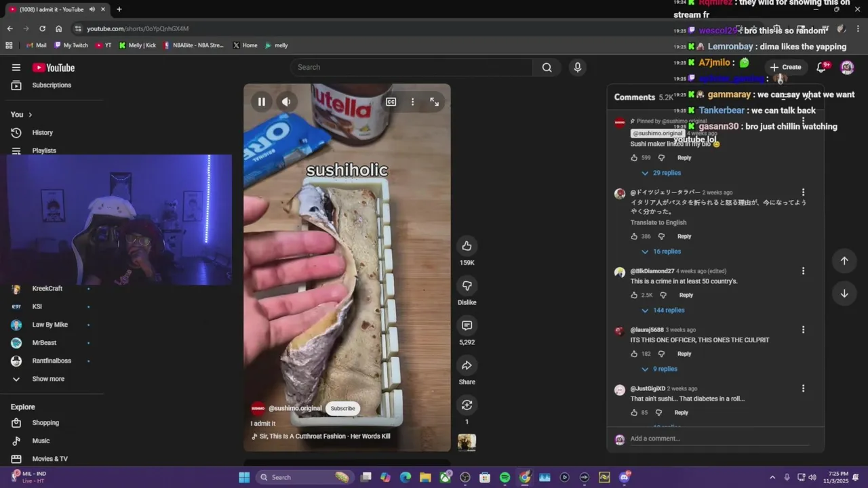
Task: Reply to @JustGigiXD's comment
Action: pyautogui.click(x=681, y=412)
